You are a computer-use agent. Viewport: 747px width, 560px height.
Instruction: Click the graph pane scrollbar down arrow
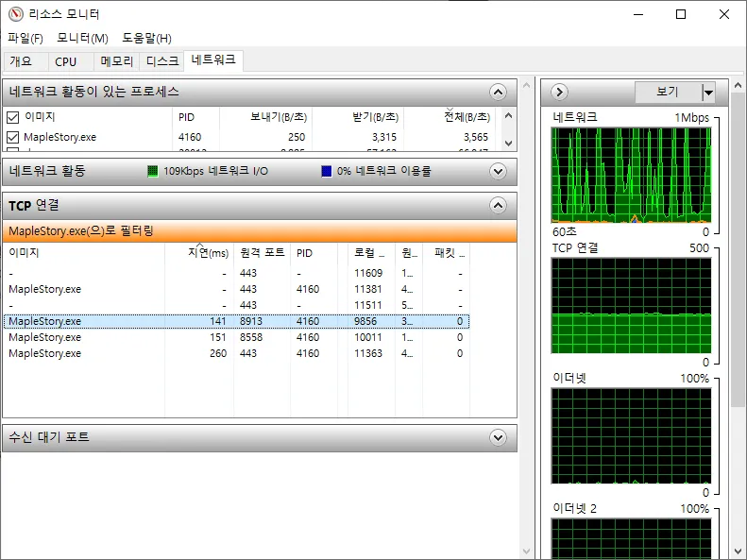tap(738, 552)
